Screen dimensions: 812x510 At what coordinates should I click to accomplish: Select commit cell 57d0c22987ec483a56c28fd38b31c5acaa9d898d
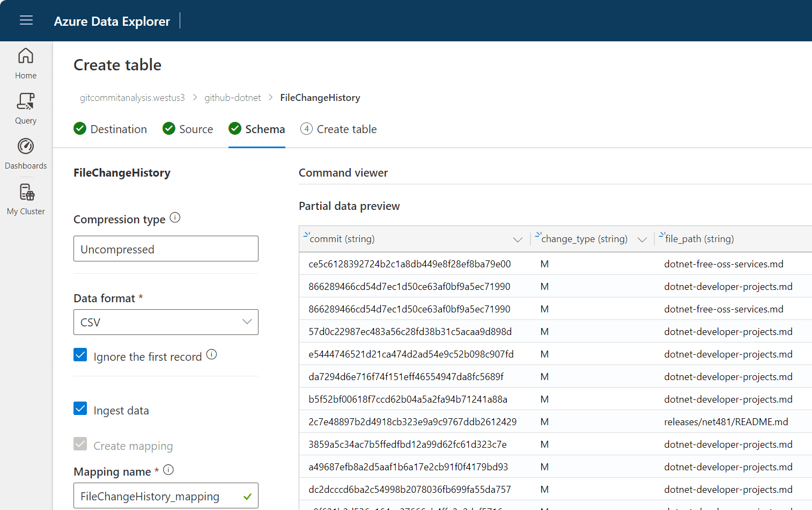point(410,332)
